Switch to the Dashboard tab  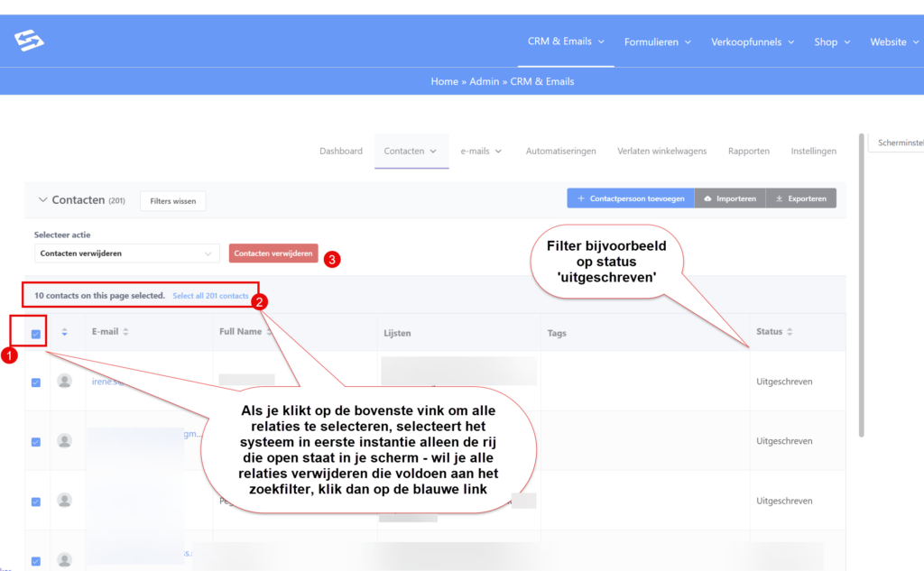pos(340,152)
